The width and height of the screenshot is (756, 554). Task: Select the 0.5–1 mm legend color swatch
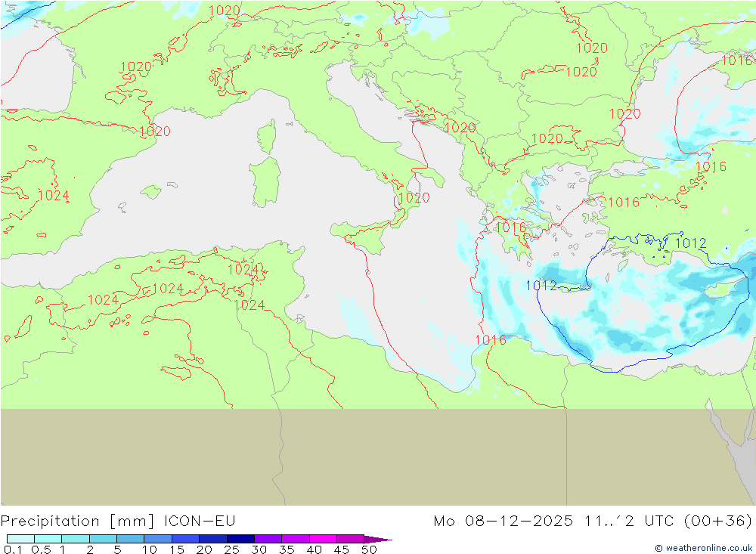48,539
